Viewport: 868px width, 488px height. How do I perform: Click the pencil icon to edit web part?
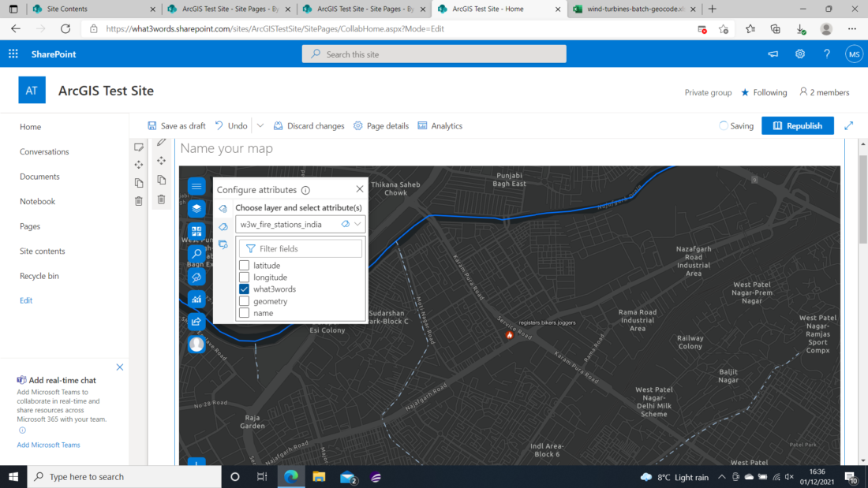tap(161, 142)
